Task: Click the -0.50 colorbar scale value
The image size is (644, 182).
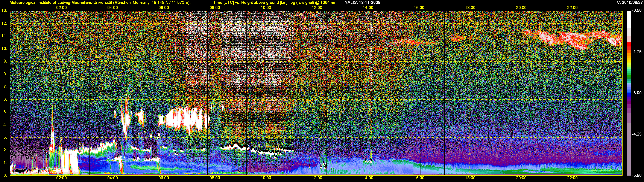Action: point(636,10)
